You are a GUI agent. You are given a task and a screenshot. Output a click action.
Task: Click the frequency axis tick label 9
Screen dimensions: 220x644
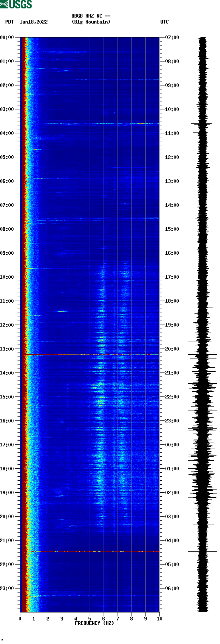[x=145, y=619]
